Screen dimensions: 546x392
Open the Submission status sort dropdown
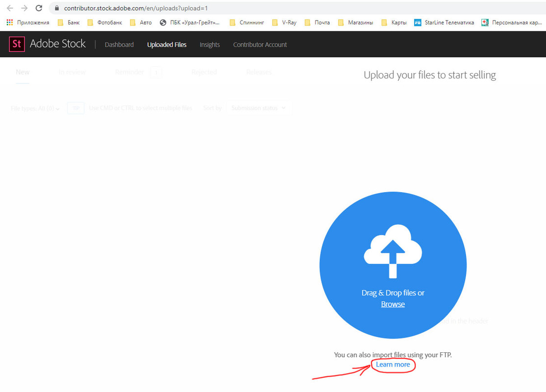[x=259, y=108]
